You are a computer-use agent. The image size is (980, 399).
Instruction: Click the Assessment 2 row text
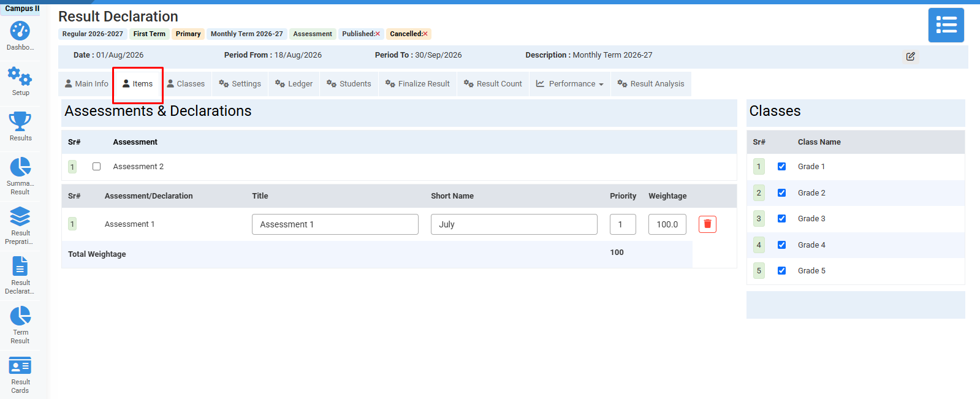coord(139,167)
